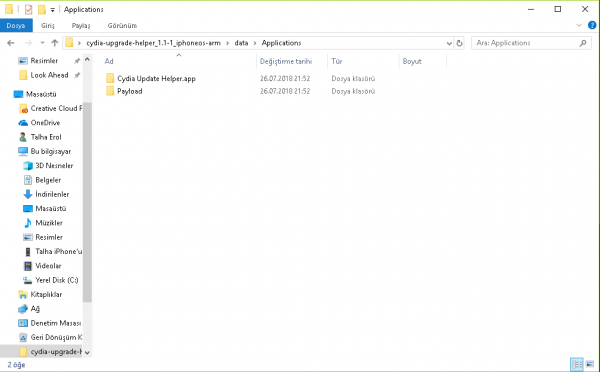The height and width of the screenshot is (372, 600).
Task: Open Resimler under Bu bilgisayar
Action: (49, 237)
